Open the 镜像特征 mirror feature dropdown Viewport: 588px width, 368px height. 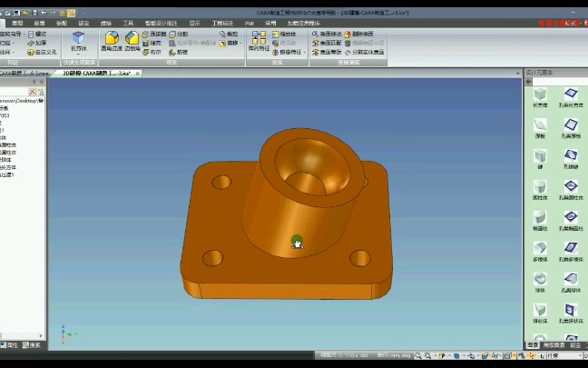coord(304,52)
